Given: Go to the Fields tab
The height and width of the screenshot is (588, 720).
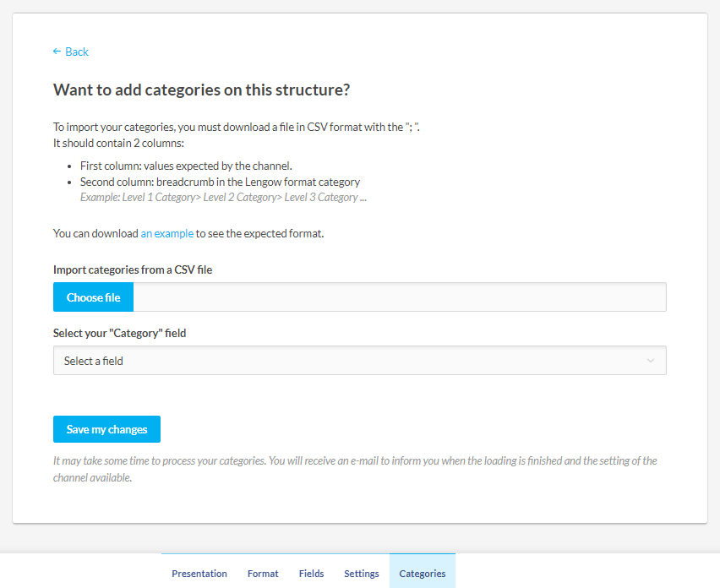Looking at the screenshot, I should coord(311,574).
